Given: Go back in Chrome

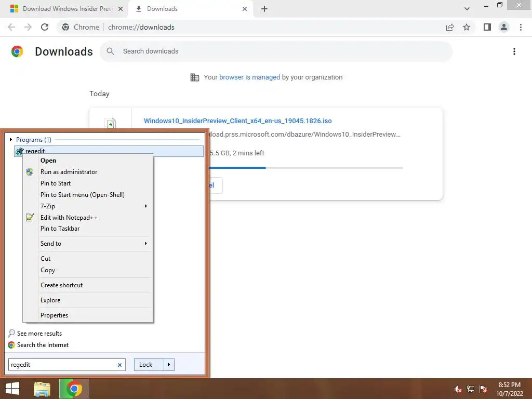Looking at the screenshot, I should (x=11, y=27).
